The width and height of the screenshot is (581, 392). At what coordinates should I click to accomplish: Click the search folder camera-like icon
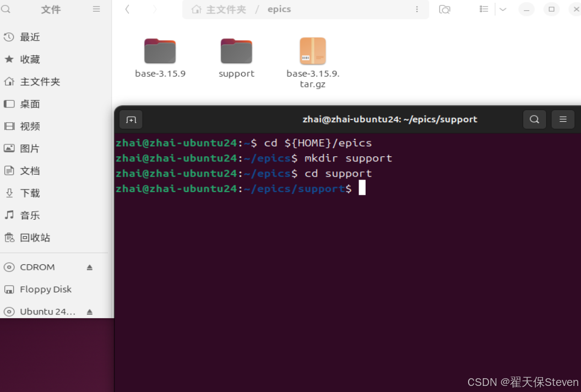coord(444,9)
